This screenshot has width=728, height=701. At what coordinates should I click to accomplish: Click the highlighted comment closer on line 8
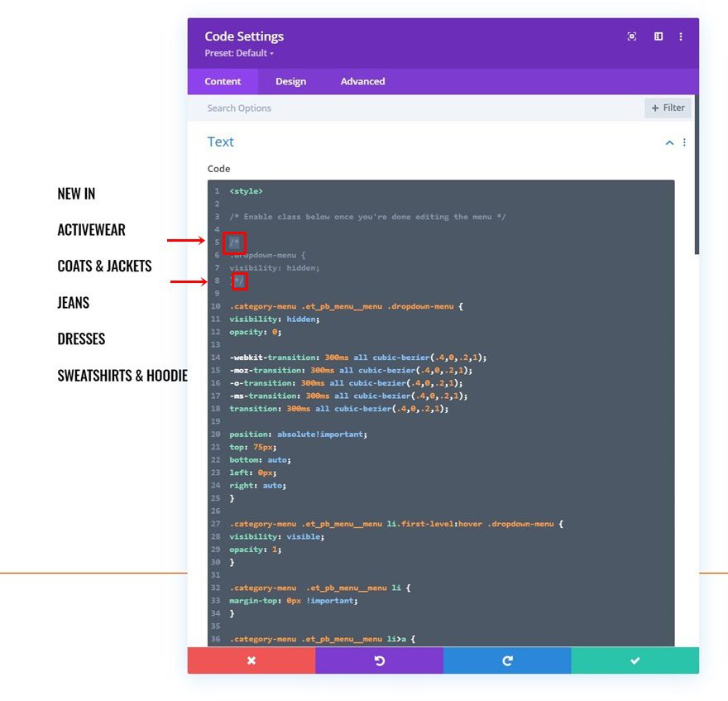[x=238, y=281]
